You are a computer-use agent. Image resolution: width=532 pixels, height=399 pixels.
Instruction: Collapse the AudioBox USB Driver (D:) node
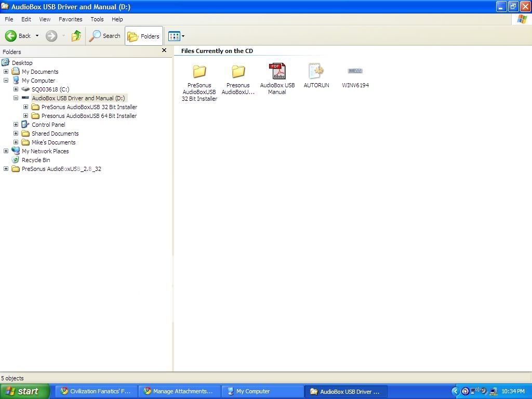(x=16, y=98)
